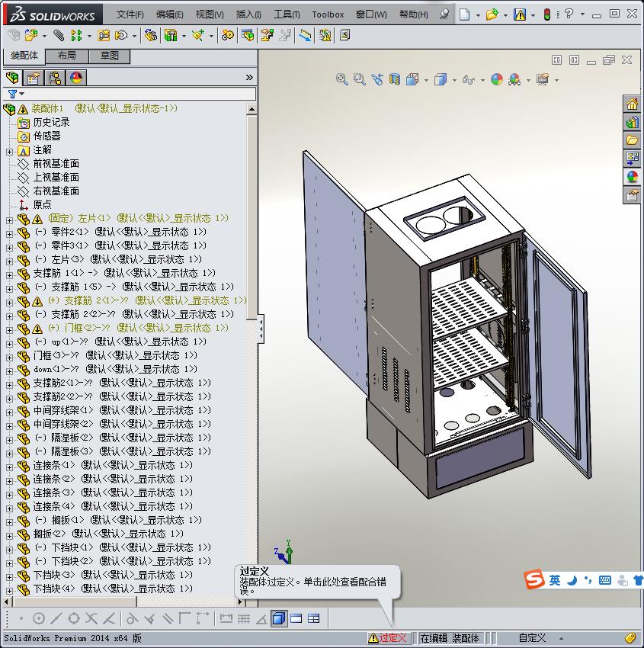Open the Design Library icon in task pane
Viewport: 644px width, 648px height.
(x=632, y=122)
